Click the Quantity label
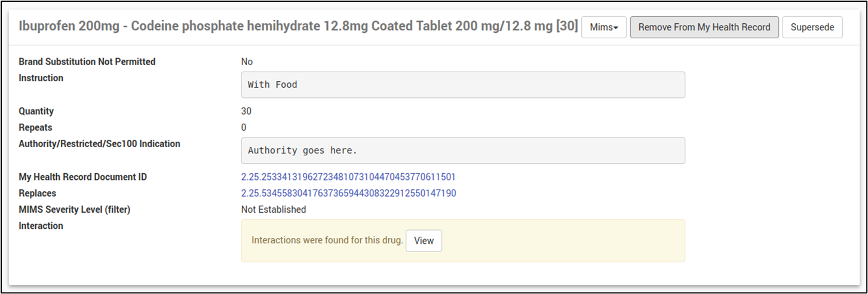 click(x=36, y=111)
